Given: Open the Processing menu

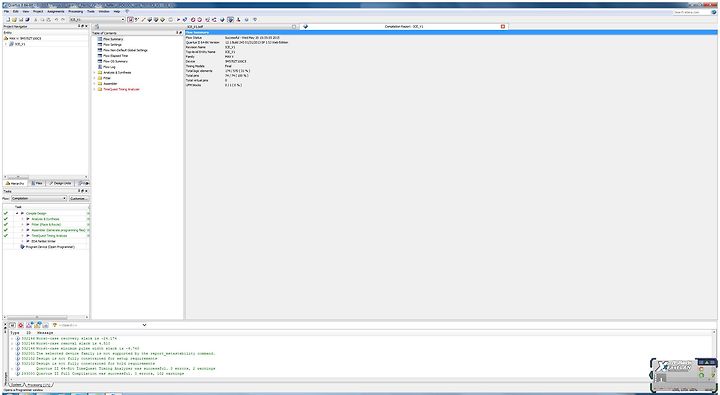Looking at the screenshot, I should tap(75, 11).
